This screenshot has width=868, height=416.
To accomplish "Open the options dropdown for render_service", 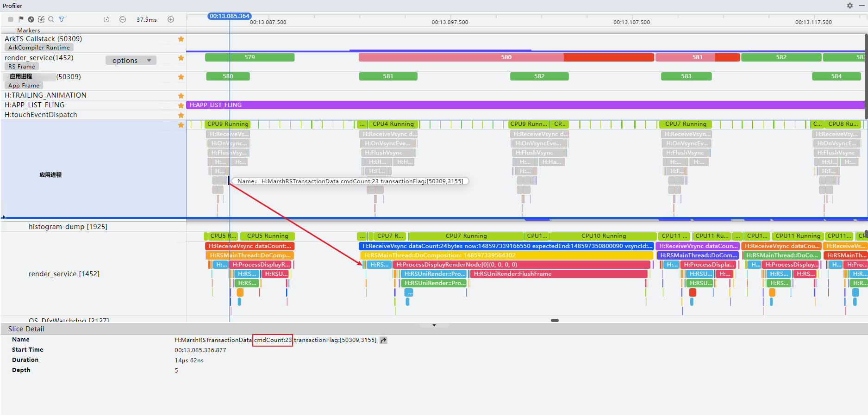I will tap(131, 60).
